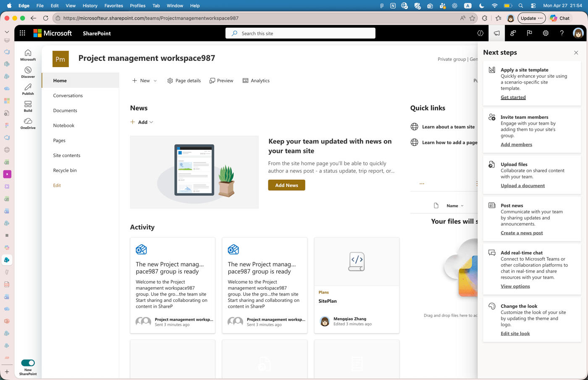Add this page to favorites star
This screenshot has height=380, width=588.
click(472, 18)
